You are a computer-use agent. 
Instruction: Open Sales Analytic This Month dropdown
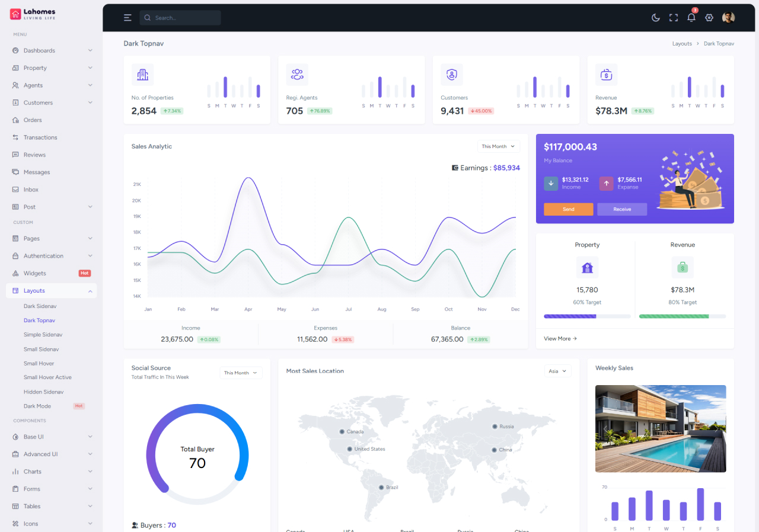(x=499, y=146)
